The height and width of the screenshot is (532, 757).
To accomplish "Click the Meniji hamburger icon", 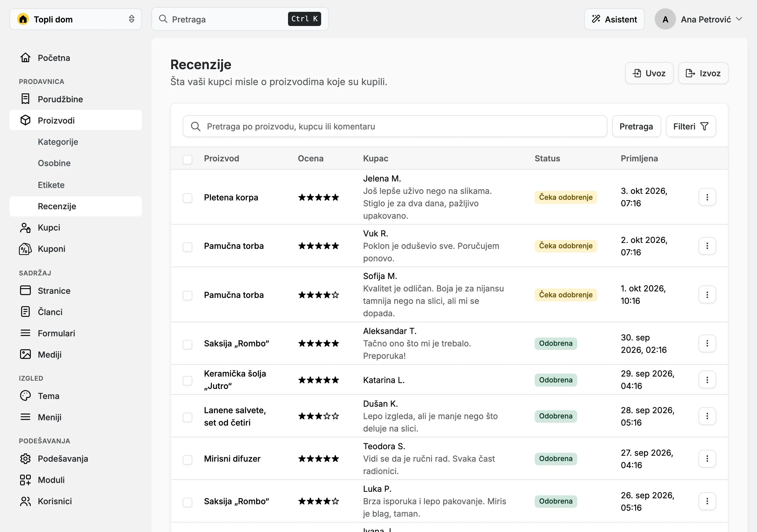I will point(25,417).
